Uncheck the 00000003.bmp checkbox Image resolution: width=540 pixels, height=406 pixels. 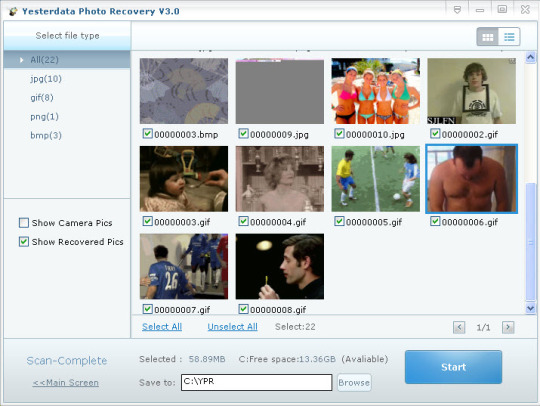click(x=147, y=134)
